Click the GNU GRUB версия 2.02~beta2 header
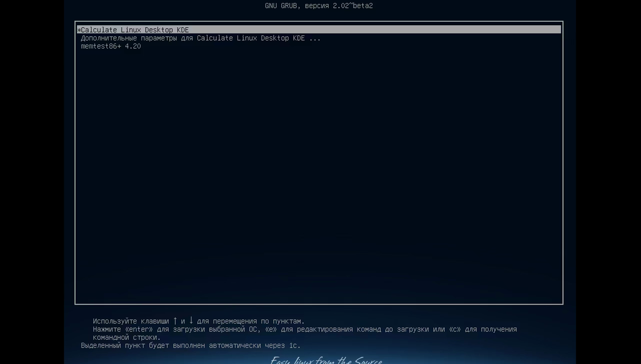Viewport: 641px width, 364px height. point(319,6)
